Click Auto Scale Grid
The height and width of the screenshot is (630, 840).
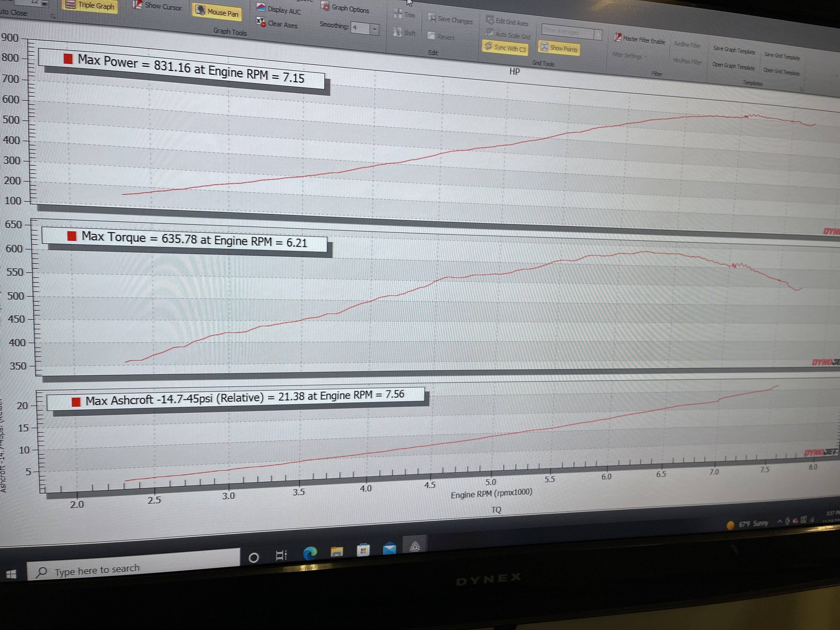coord(508,34)
